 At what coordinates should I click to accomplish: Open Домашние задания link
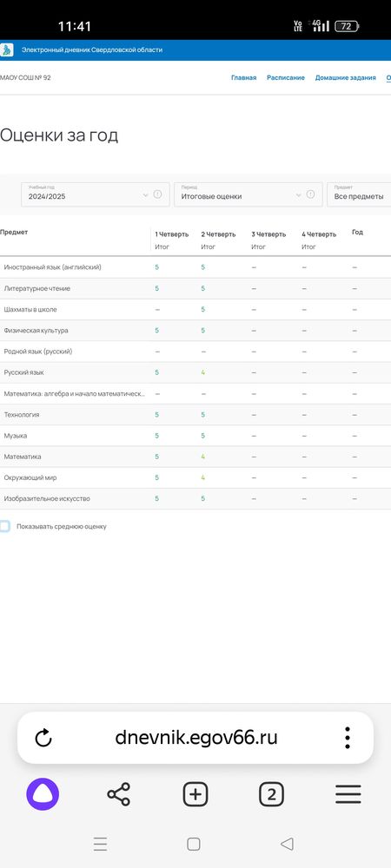coord(346,78)
